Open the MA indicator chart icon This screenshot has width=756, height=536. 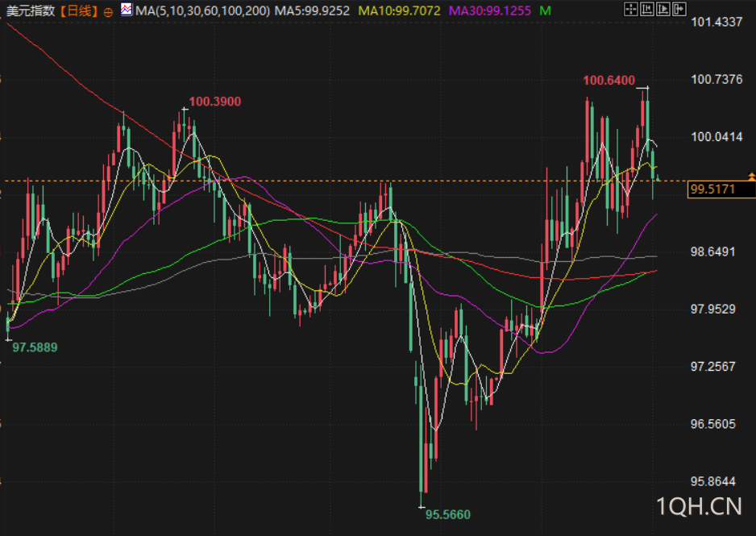[x=127, y=9]
